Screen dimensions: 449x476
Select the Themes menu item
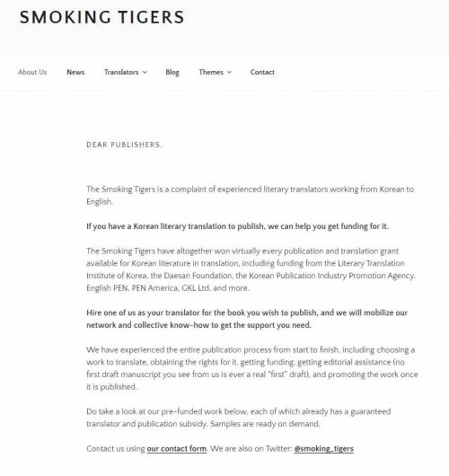[x=211, y=72]
